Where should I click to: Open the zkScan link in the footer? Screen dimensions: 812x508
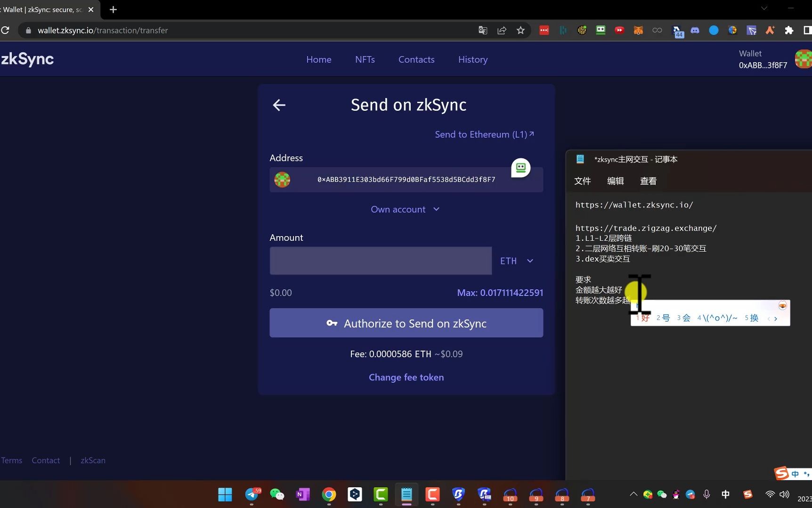coord(93,460)
